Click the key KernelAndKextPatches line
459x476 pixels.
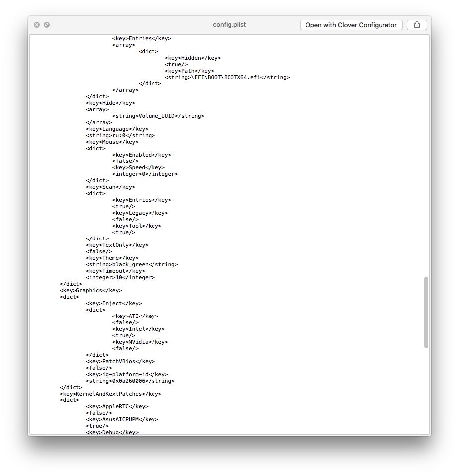point(110,394)
